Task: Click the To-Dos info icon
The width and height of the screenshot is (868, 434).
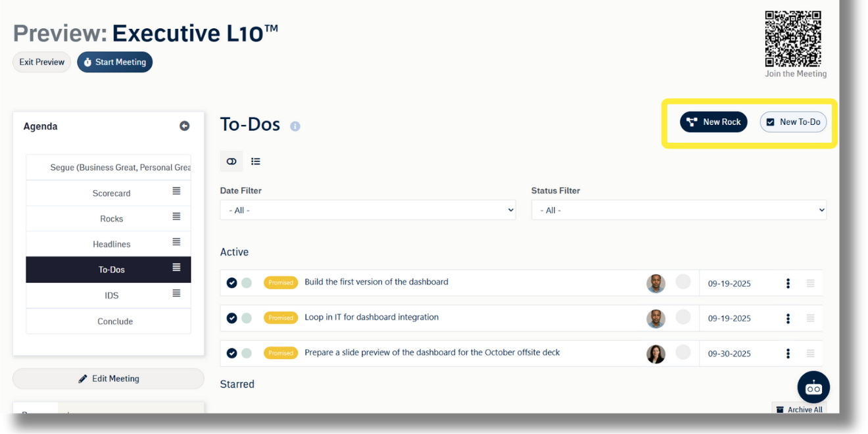Action: [x=295, y=126]
